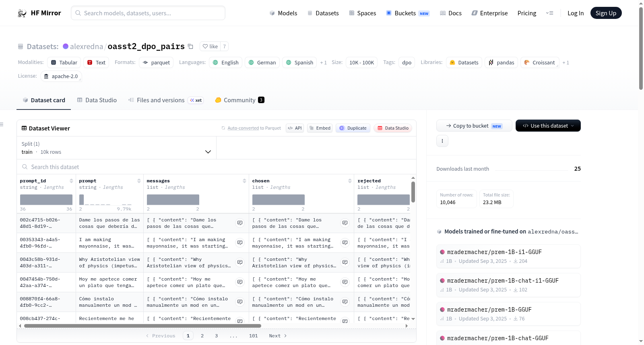The height and width of the screenshot is (345, 644).
Task: Filter by the Spanish language tag
Action: pos(299,62)
